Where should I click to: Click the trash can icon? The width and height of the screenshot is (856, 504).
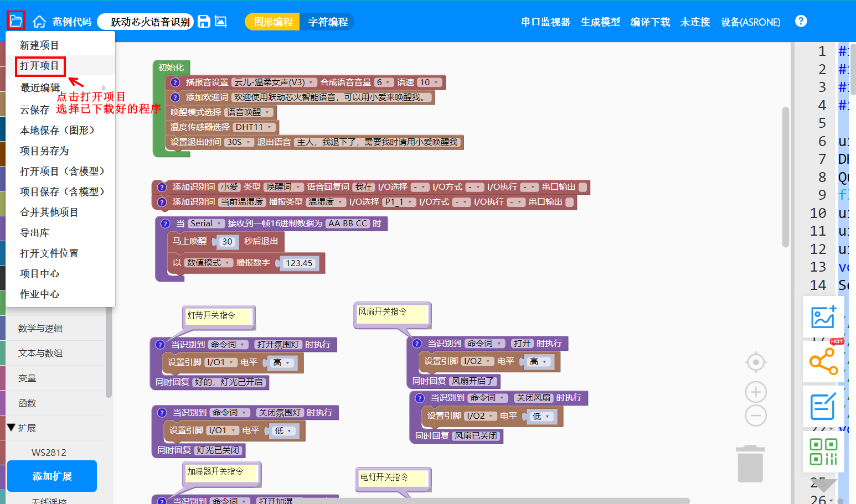(750, 464)
